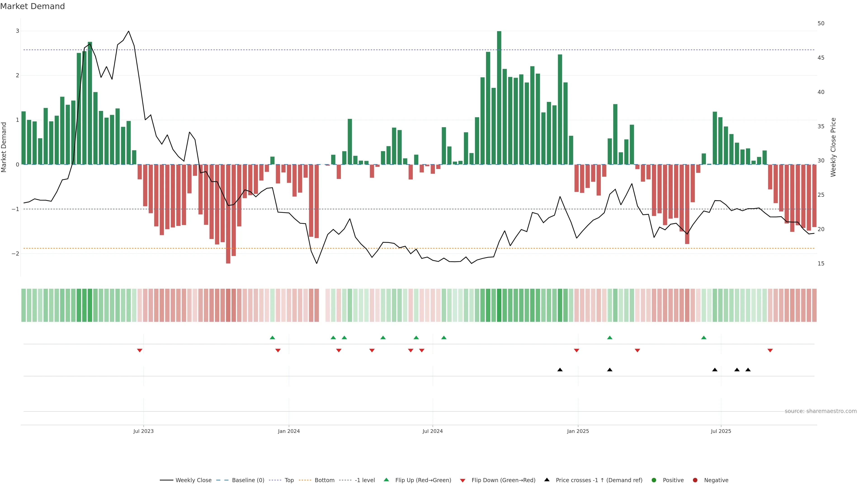Click the black Price crosses -1 legend icon
The height and width of the screenshot is (488, 868).
(x=547, y=480)
